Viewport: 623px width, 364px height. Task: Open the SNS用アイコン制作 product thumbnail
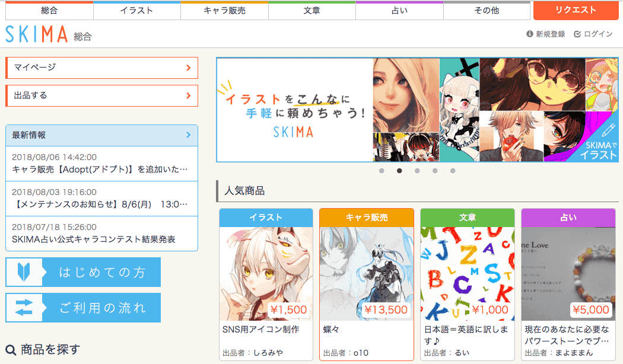[x=266, y=273]
